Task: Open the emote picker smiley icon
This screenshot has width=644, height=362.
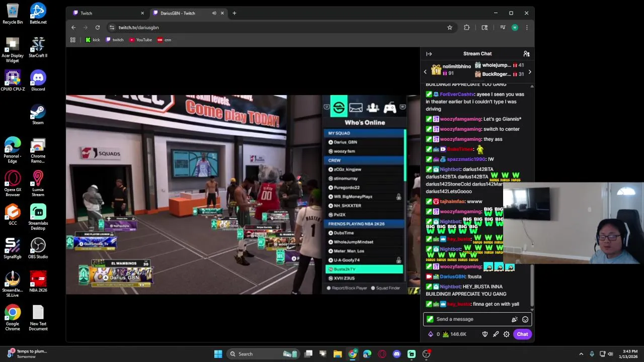Action: [525, 319]
